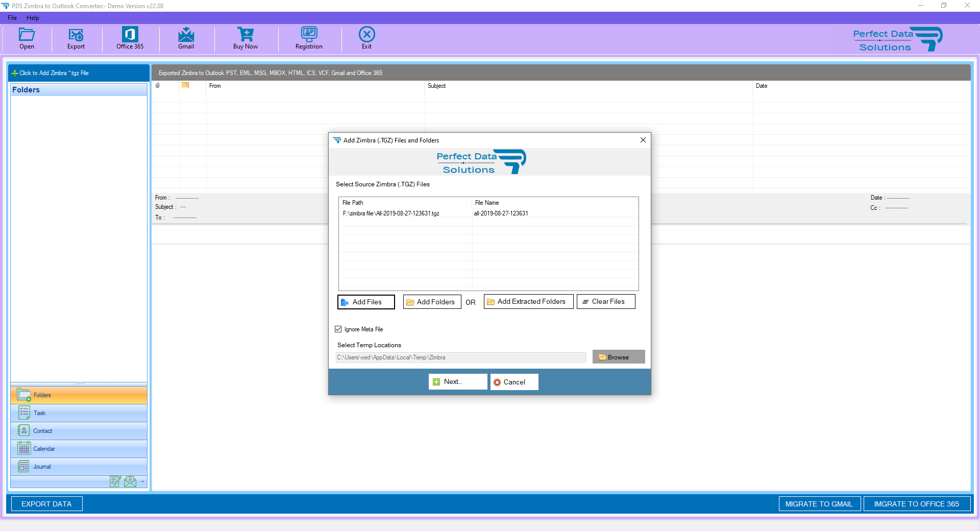The image size is (980, 531).
Task: Click Browse for temp location
Action: [x=619, y=357]
